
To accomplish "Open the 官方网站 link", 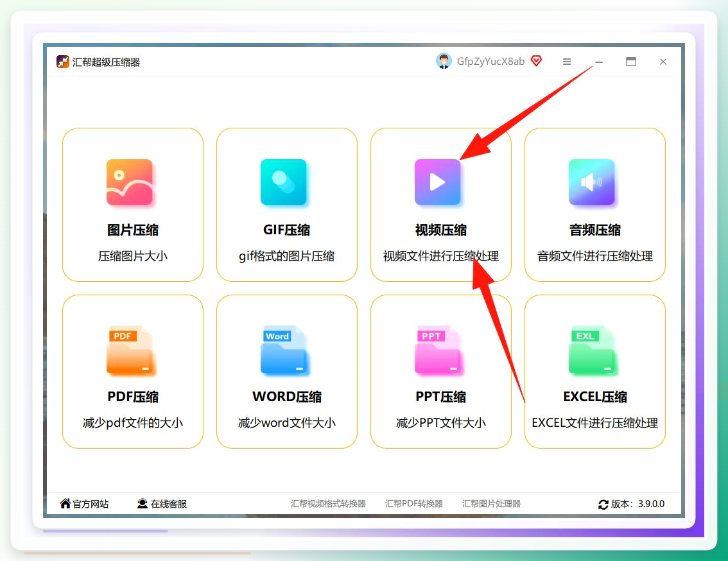I will [x=91, y=504].
